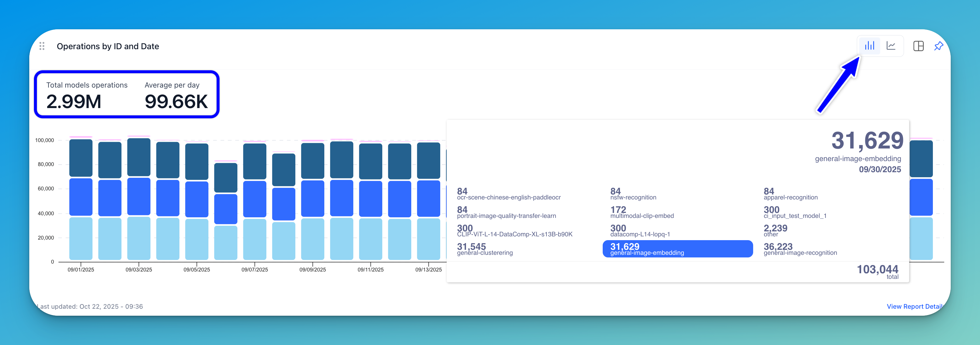Click the 09/13/2025 axis label
The image size is (980, 345).
tap(428, 270)
